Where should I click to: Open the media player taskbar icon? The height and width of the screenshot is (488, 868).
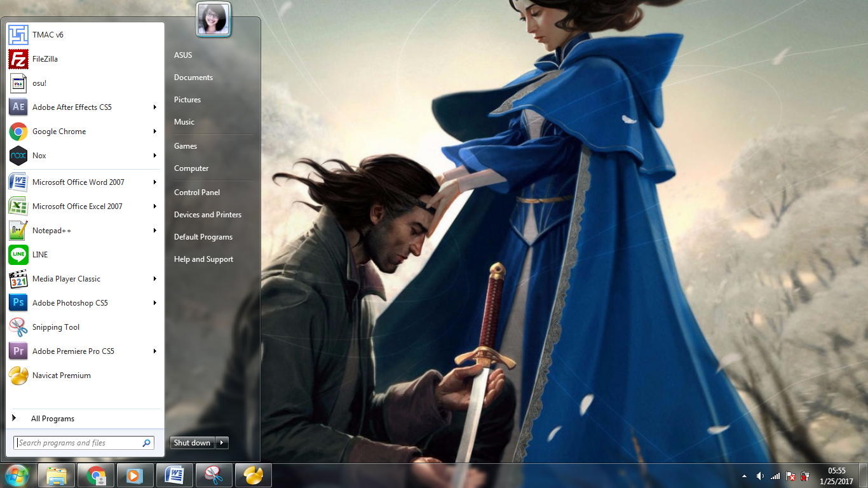pyautogui.click(x=135, y=475)
